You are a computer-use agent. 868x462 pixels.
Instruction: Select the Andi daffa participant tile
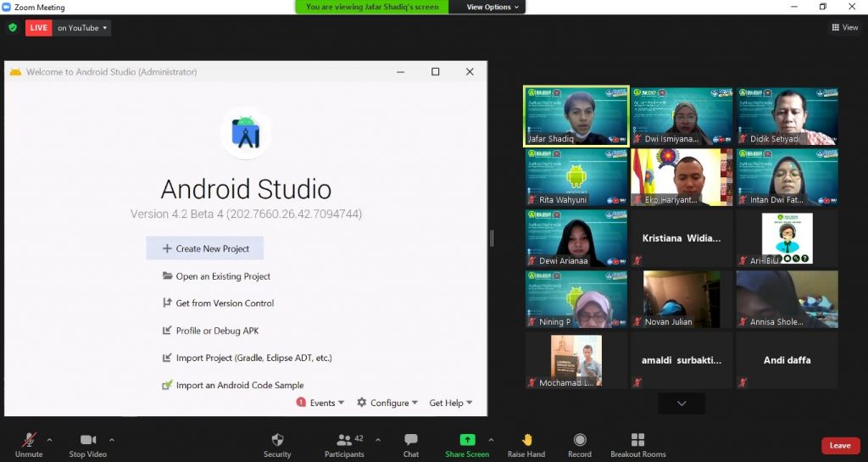pyautogui.click(x=787, y=360)
